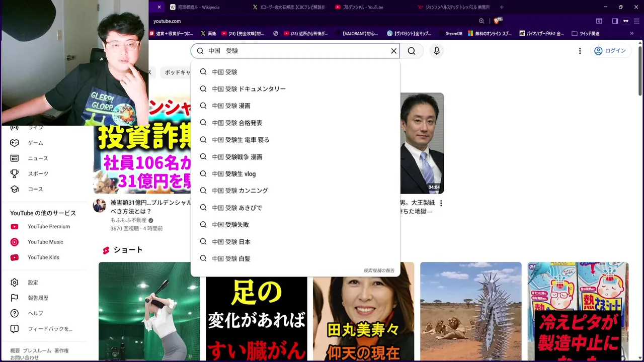Click the magnifier search button beside the search box
This screenshot has height=362, width=644.
(412, 51)
